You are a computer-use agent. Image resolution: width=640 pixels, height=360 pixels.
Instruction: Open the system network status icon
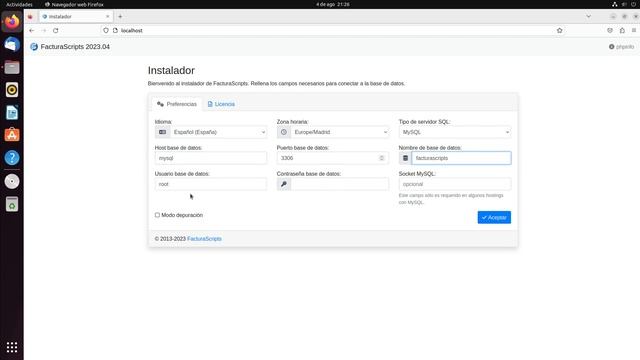pyautogui.click(x=614, y=4)
